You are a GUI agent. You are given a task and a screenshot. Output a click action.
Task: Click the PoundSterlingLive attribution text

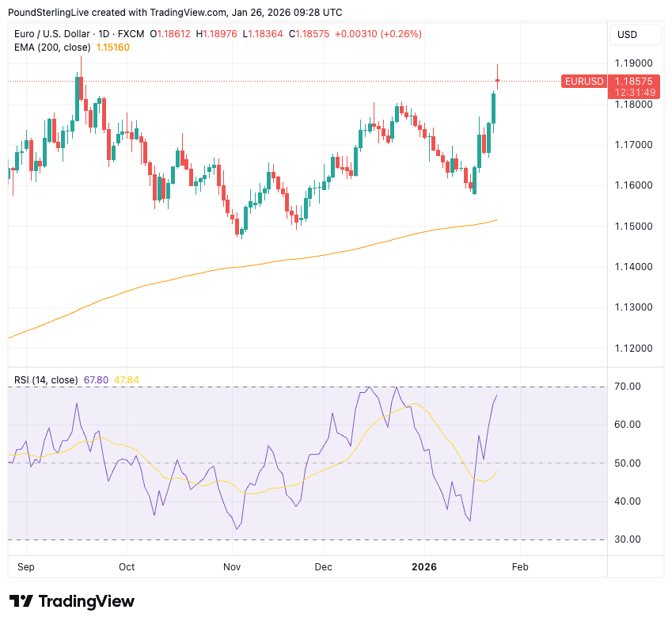pos(47,13)
